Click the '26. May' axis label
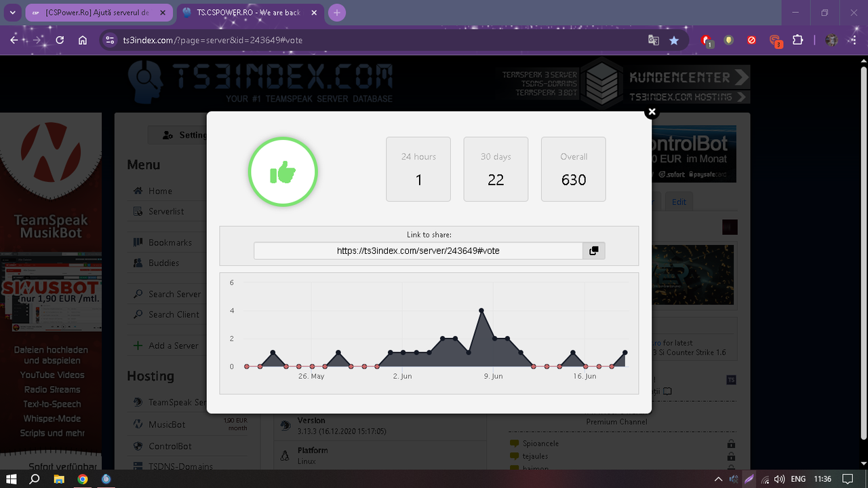This screenshot has height=488, width=868. (x=311, y=376)
